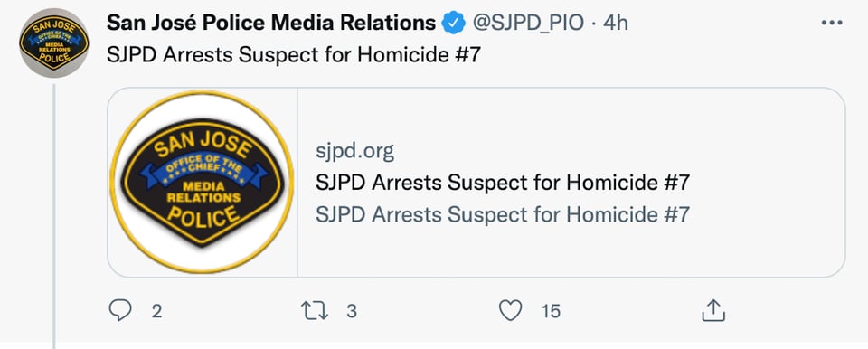
Task: View the like count 15
Action: 552,311
